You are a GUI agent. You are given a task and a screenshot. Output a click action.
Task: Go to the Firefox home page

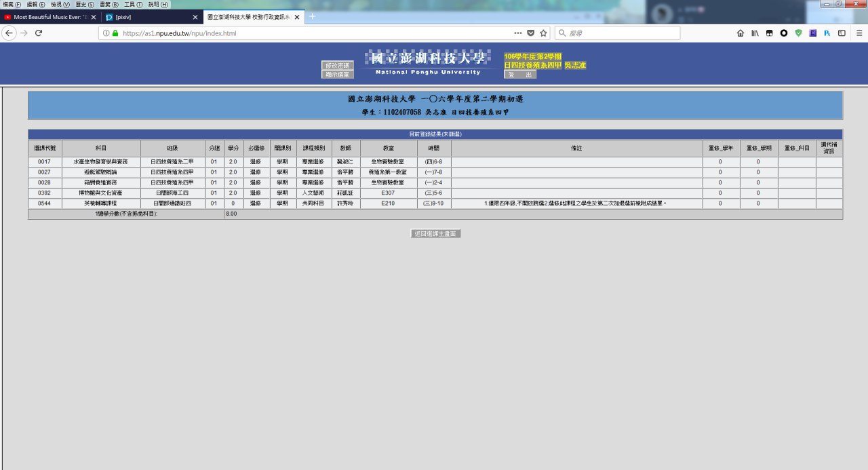741,33
